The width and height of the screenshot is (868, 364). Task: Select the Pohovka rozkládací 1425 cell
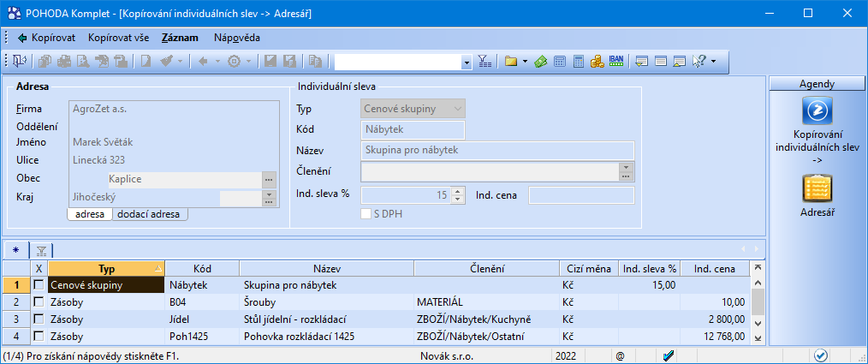pyautogui.click(x=327, y=336)
